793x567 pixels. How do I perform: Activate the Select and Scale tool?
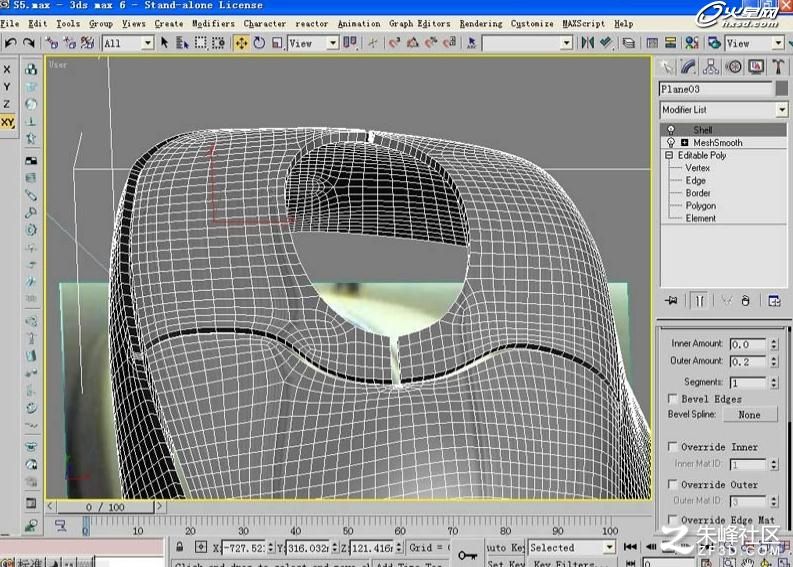coord(277,43)
